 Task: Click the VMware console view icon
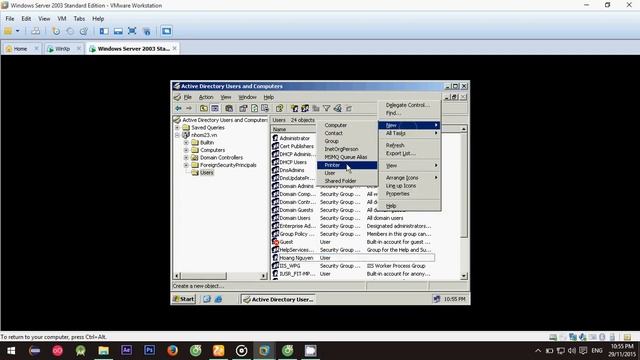(166, 31)
